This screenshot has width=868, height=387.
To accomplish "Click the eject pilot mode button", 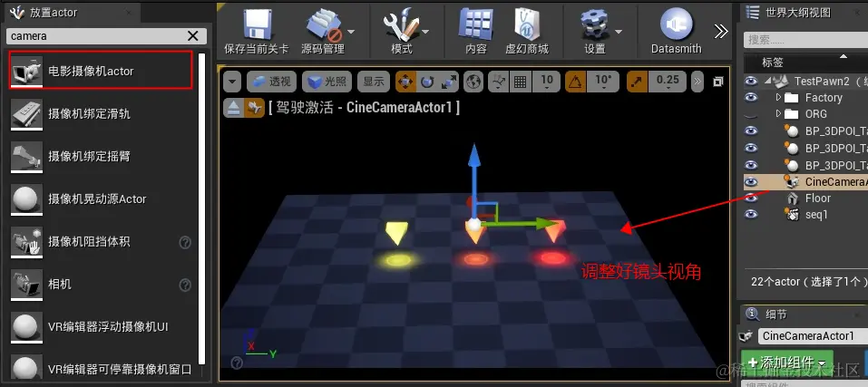I will click(232, 107).
